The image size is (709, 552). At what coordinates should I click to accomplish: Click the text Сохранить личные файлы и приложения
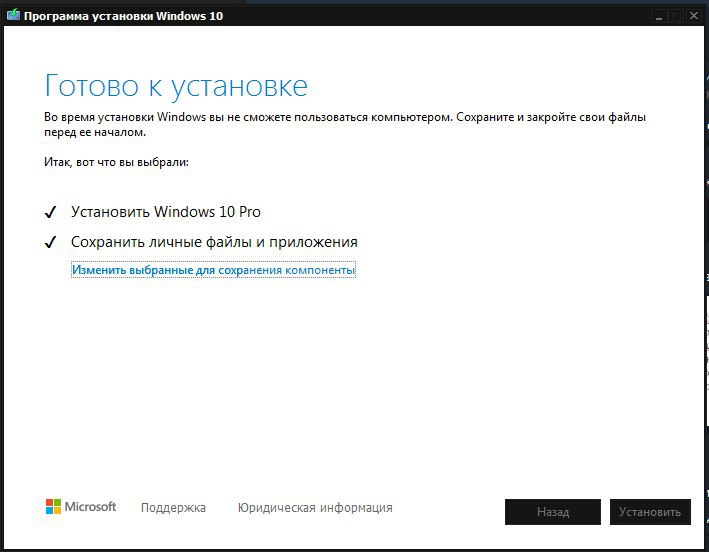tap(214, 242)
